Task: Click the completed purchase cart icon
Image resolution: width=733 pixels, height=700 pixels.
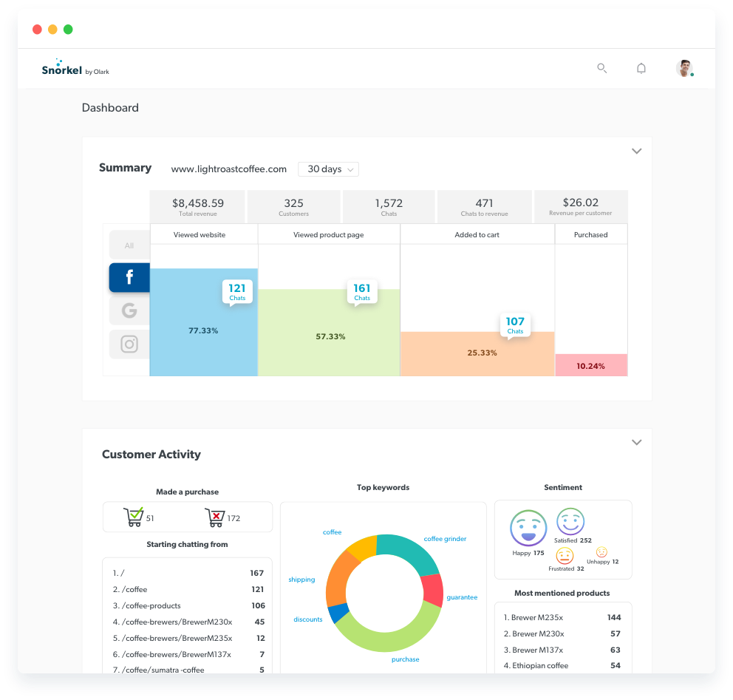Action: [x=136, y=516]
